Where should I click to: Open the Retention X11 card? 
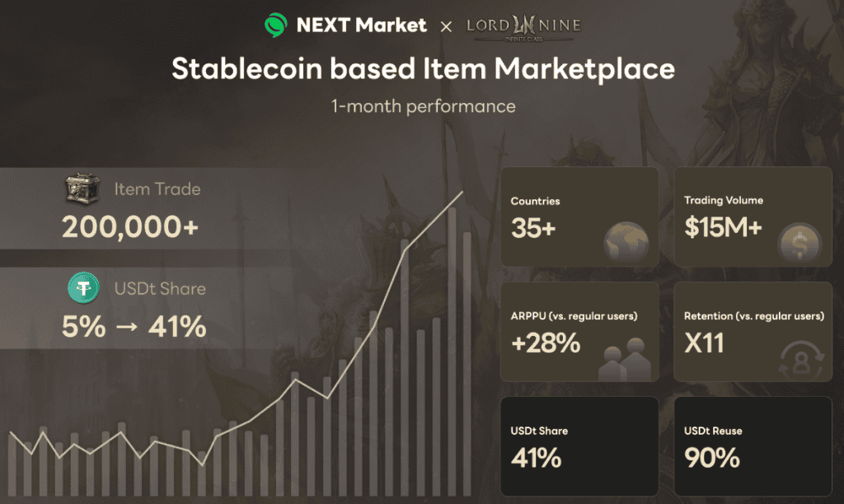tap(753, 331)
